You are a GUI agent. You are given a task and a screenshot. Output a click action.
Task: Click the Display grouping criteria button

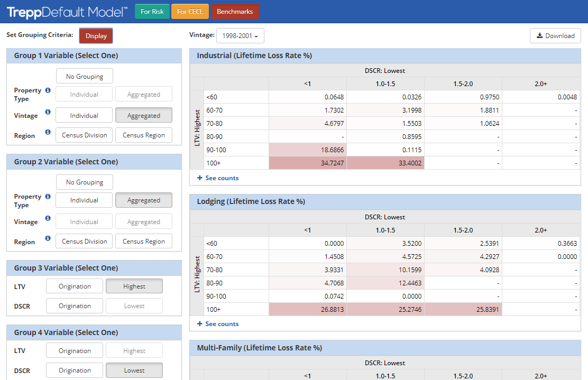click(x=96, y=35)
